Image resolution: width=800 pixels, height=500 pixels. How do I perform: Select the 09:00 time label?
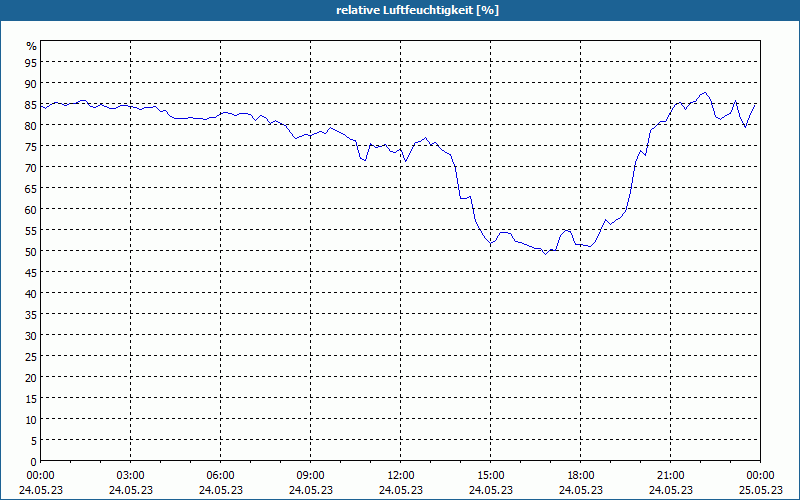click(x=310, y=476)
